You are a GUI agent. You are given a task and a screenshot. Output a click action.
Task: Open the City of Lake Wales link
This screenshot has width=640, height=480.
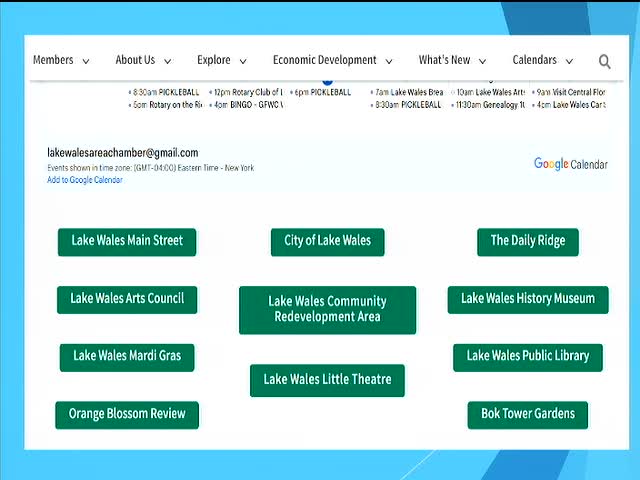pos(327,242)
